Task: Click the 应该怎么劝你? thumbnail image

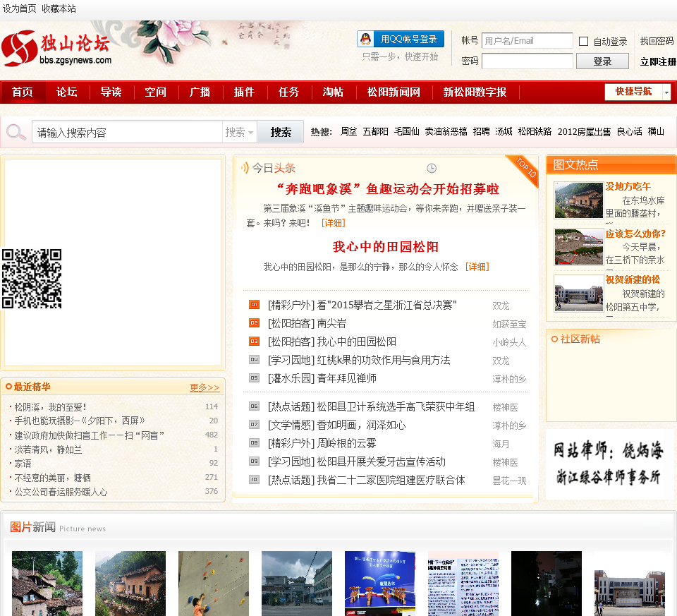Action: pyautogui.click(x=578, y=247)
